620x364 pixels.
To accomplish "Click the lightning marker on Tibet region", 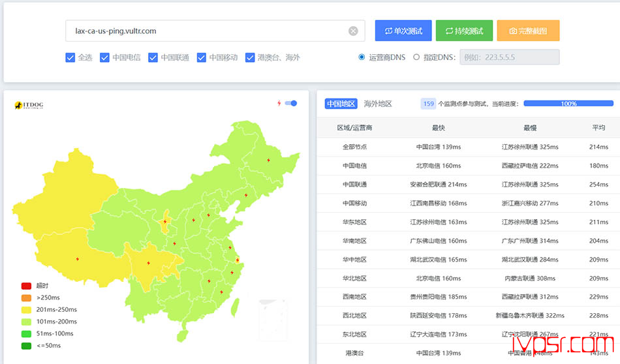I will [x=78, y=258].
